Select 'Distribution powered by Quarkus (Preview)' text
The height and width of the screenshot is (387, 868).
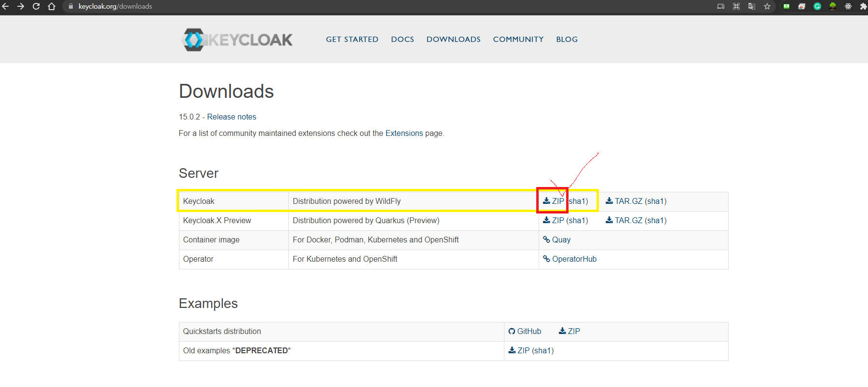(366, 220)
